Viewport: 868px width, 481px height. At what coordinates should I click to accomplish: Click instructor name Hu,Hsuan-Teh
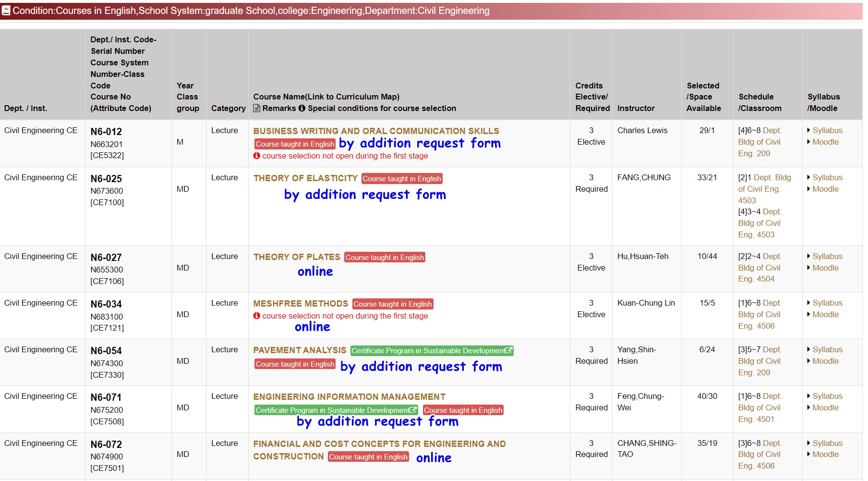pos(643,256)
